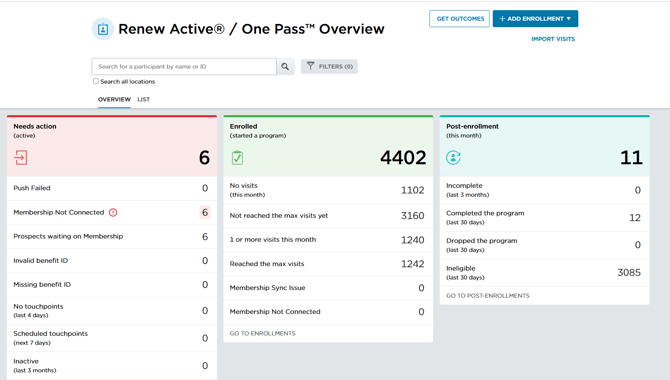The height and width of the screenshot is (380, 670).
Task: Open the Filters (0) panel
Action: click(329, 66)
